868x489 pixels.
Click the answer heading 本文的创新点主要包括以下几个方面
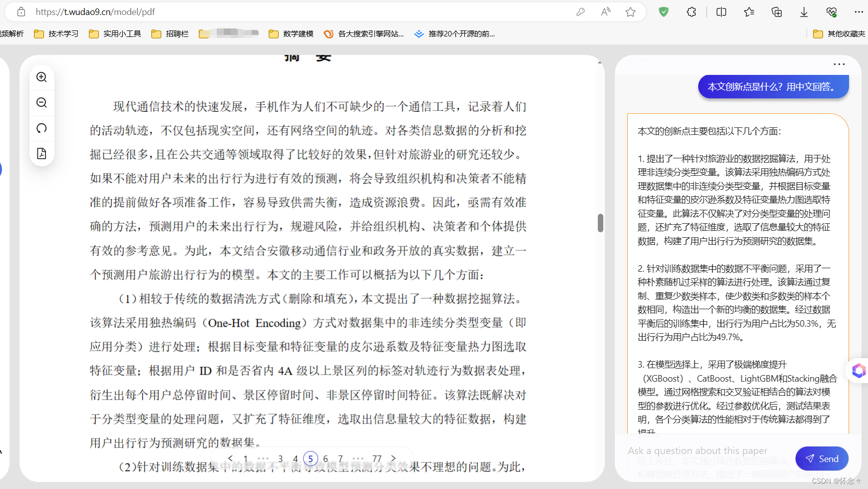[709, 131]
